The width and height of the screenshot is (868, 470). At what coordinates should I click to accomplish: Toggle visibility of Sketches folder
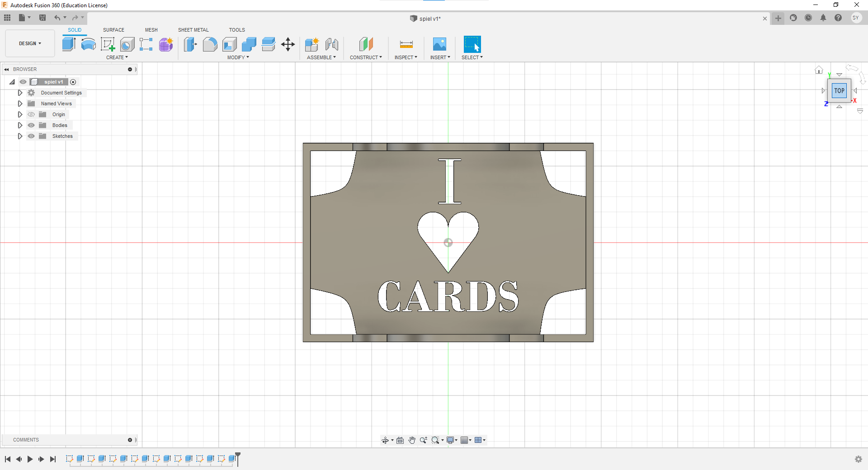point(31,136)
